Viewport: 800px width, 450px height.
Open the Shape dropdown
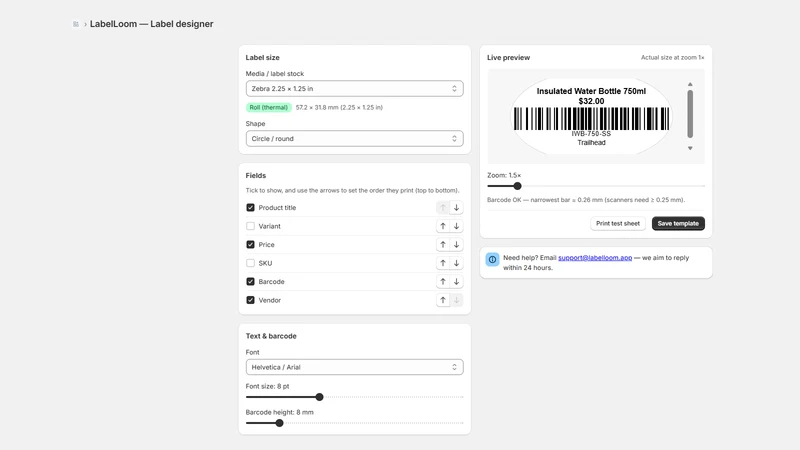[x=355, y=139]
